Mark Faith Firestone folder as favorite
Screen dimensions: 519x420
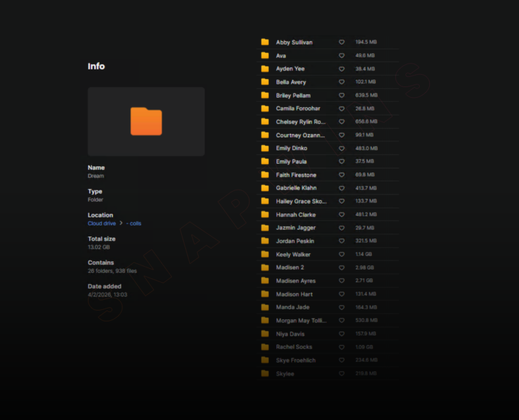pyautogui.click(x=341, y=175)
